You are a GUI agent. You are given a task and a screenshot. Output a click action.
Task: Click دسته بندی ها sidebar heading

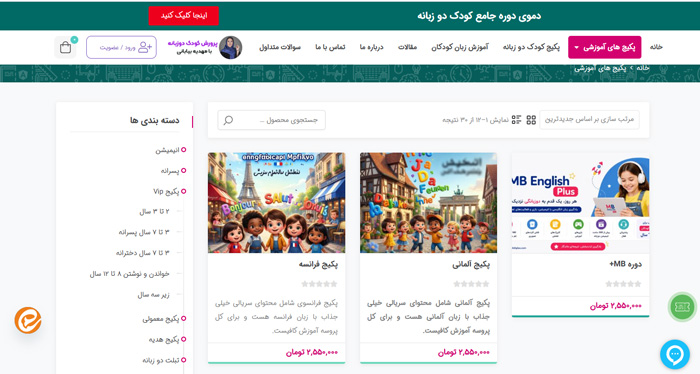pos(154,121)
